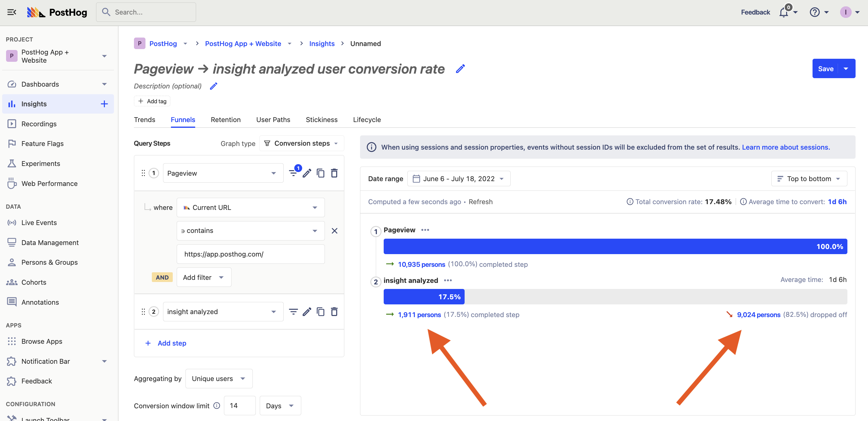The height and width of the screenshot is (421, 868).
Task: Click the duplicate icon on insight analyzed step
Action: coord(320,311)
